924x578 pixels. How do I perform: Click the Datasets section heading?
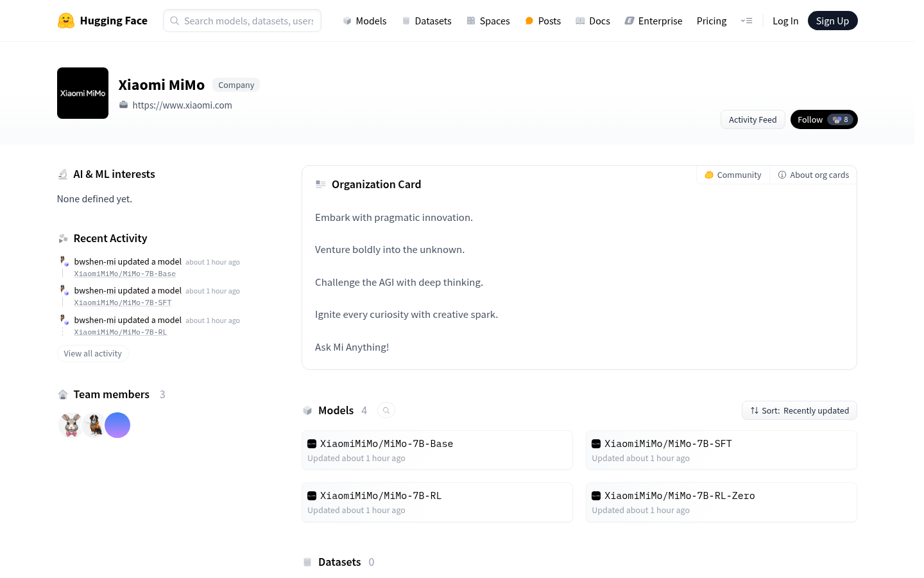click(339, 562)
